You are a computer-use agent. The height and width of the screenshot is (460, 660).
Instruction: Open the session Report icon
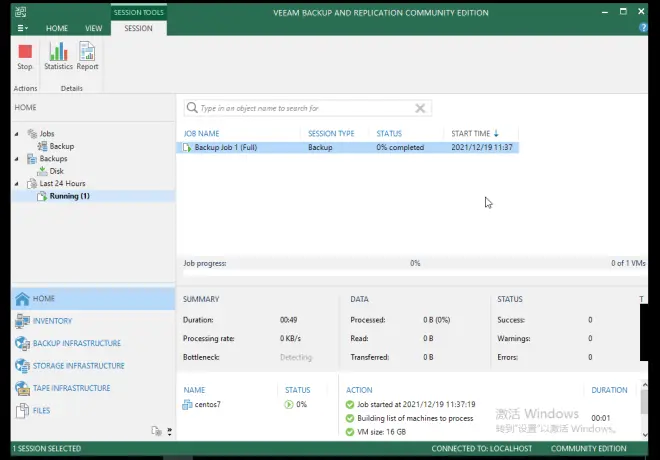tap(87, 56)
